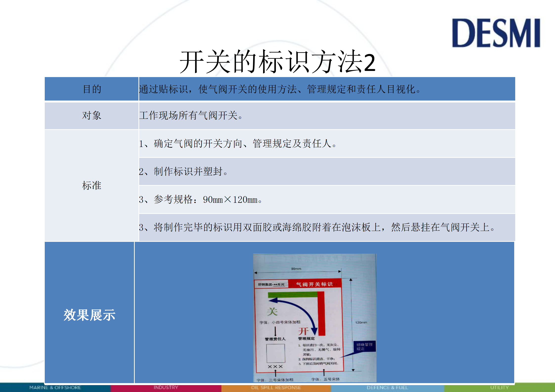Click the red 气阀开关标识 header in image
555x392 pixels.
[x=315, y=284]
